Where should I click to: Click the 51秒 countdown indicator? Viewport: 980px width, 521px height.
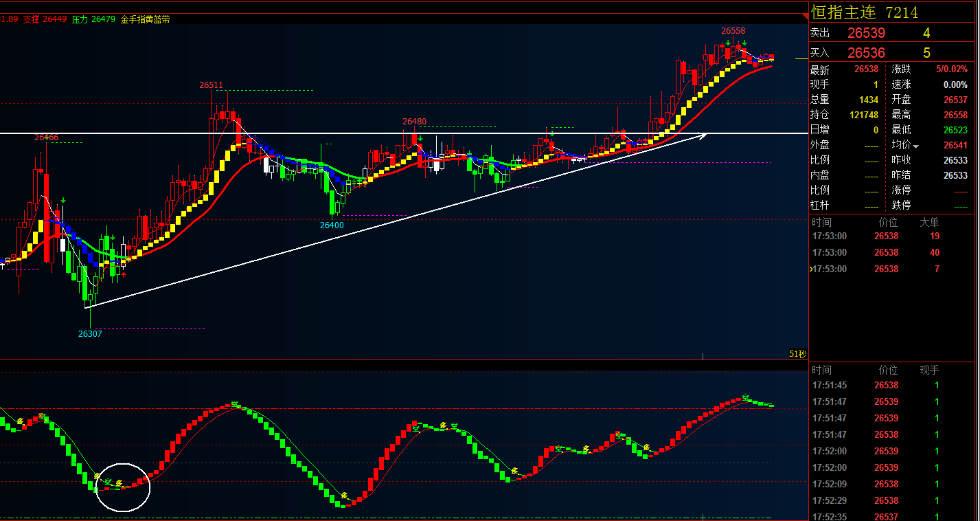[x=797, y=354]
